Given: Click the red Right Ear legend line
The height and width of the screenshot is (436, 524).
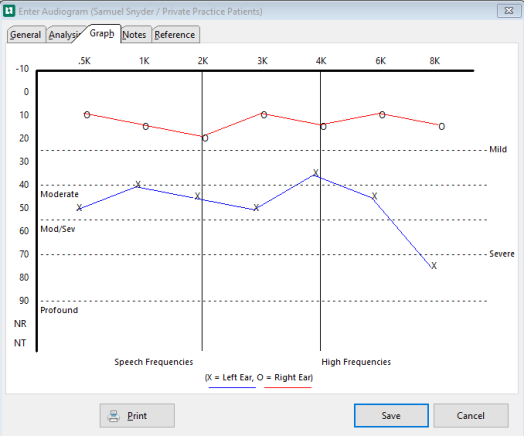Looking at the screenshot, I should coord(288,388).
